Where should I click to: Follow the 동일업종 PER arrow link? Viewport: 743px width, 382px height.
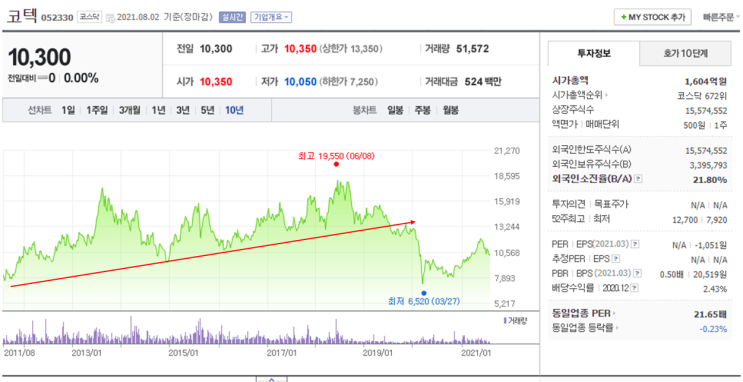(x=615, y=313)
